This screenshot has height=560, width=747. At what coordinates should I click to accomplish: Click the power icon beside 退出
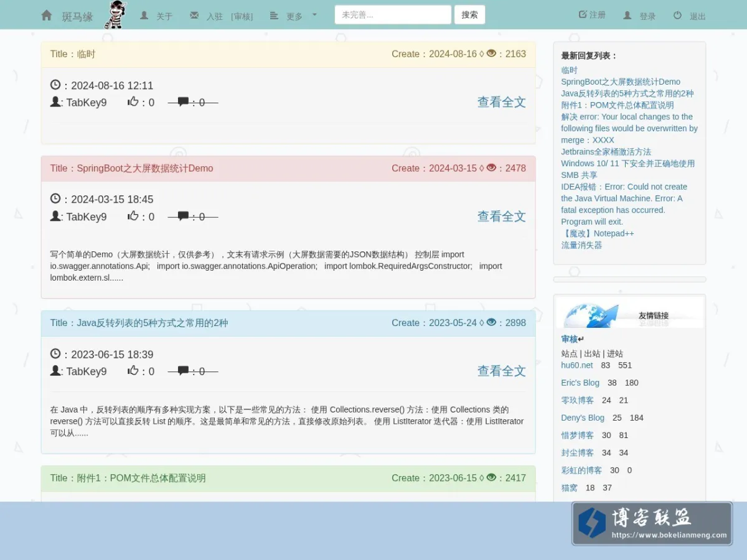[678, 16]
